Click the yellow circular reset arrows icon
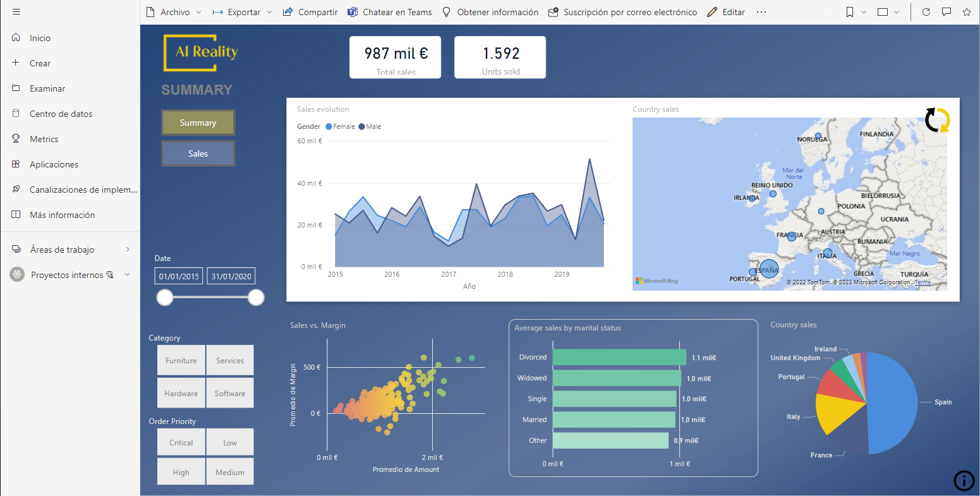The image size is (980, 496). [938, 120]
